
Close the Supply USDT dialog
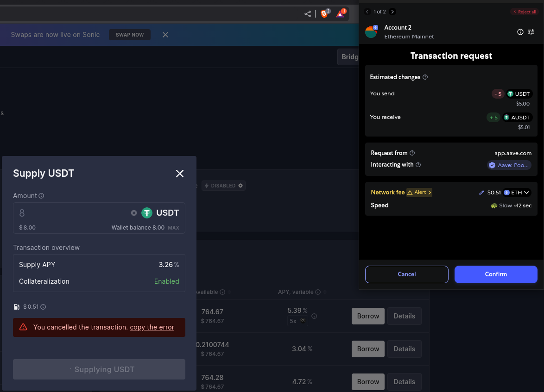coord(180,174)
